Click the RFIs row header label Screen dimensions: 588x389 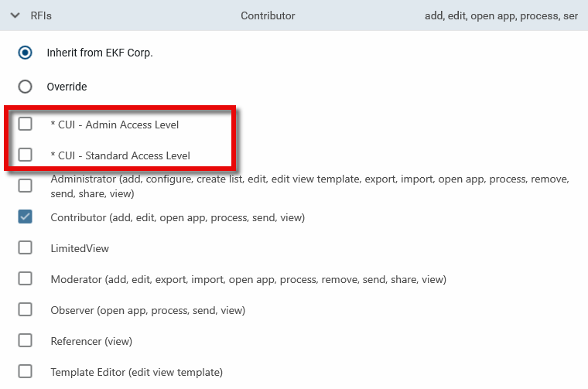pos(41,15)
